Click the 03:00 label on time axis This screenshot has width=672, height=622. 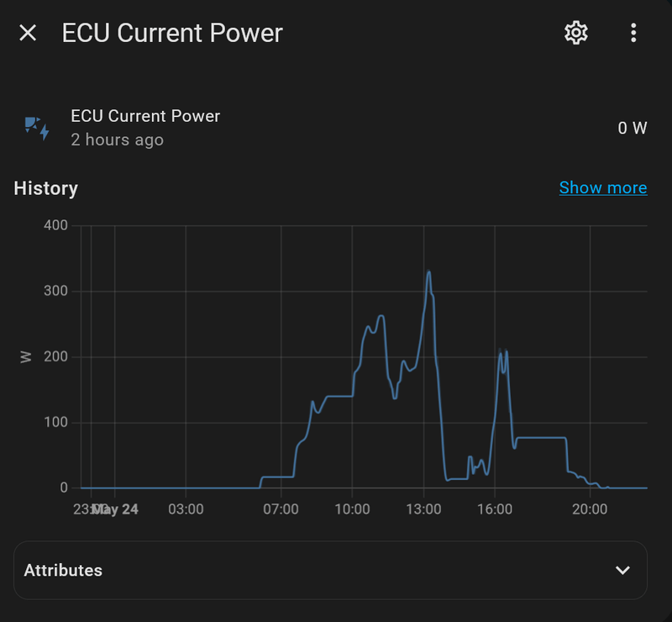tap(186, 509)
